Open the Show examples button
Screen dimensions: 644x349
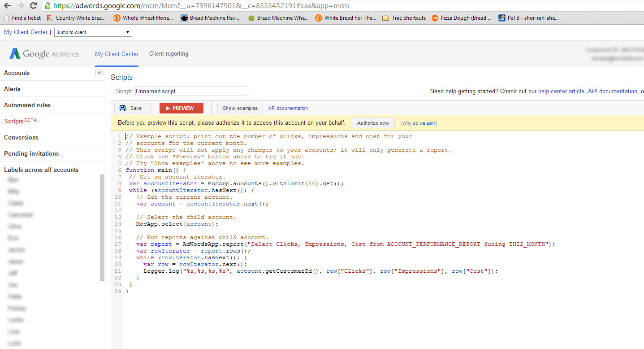tap(240, 108)
